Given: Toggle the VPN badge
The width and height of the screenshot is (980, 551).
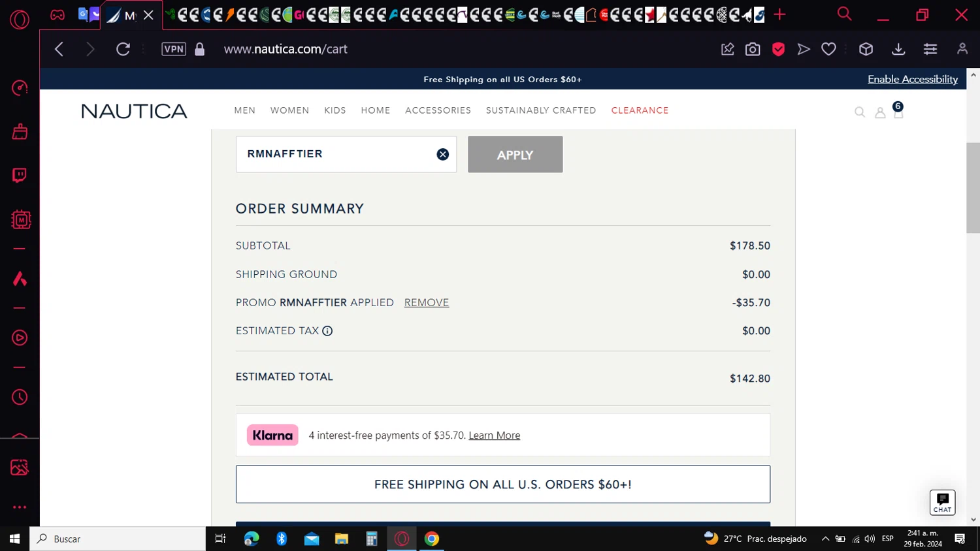Looking at the screenshot, I should [x=174, y=49].
